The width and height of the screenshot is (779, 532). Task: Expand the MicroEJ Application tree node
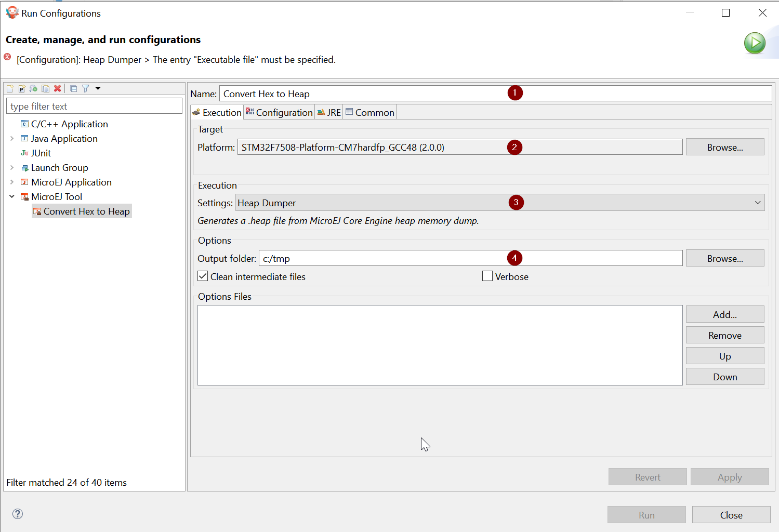point(12,182)
